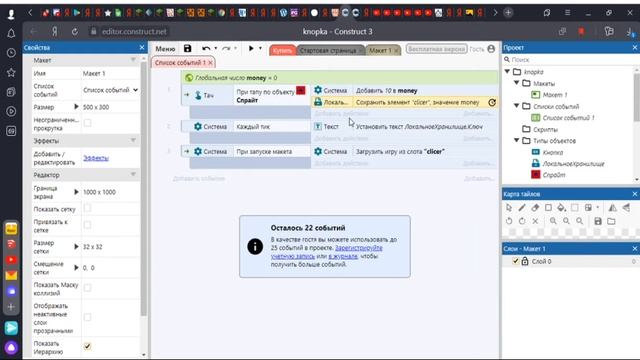The image size is (640, 360).
Task: Open the guest user account icon
Action: (491, 49)
